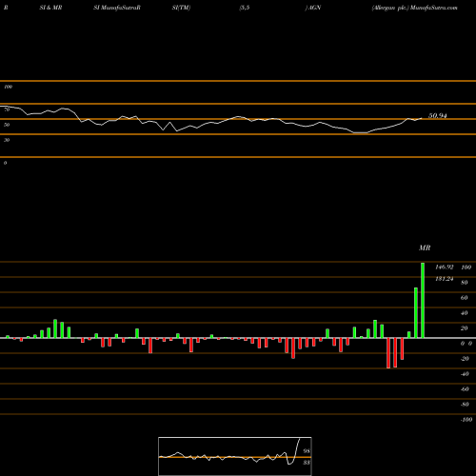
Task: Click the 'SI & MR' header text
Action: coord(50,8)
